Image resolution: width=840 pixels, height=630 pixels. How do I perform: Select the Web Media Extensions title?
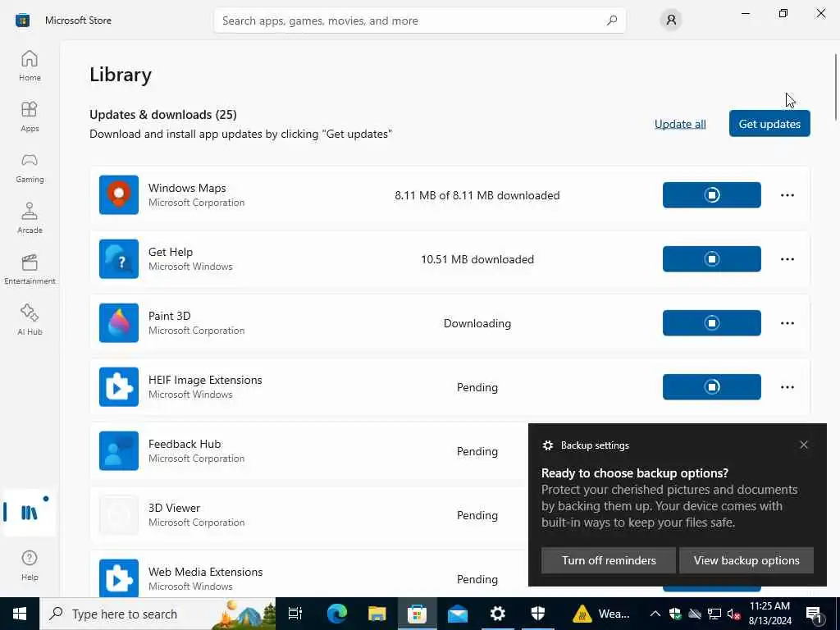[205, 572]
